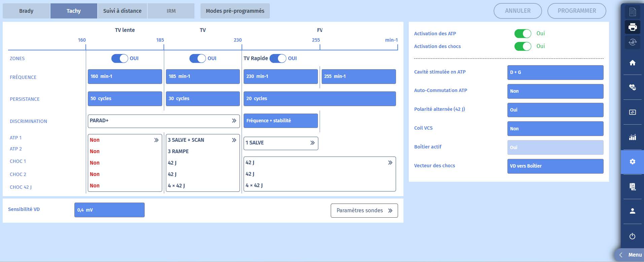The width and height of the screenshot is (644, 262).
Task: Open the Suivi à distance tab
Action: (x=122, y=11)
